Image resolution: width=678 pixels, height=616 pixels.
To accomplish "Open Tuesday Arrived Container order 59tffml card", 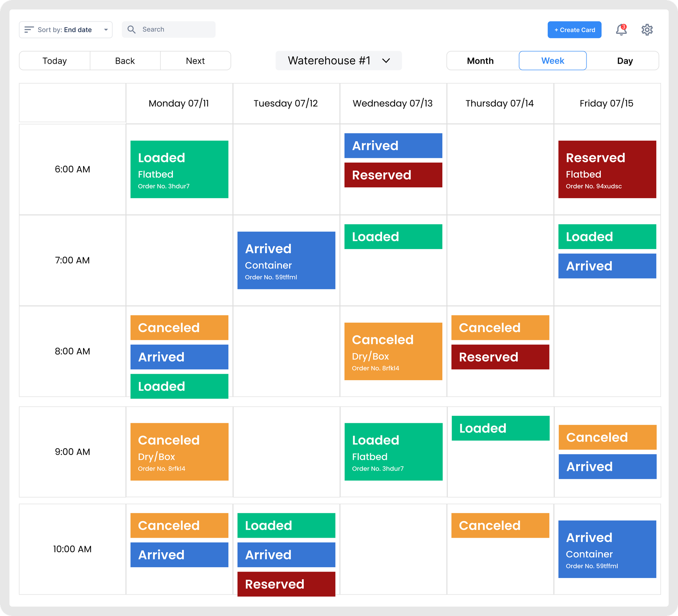I will (286, 260).
